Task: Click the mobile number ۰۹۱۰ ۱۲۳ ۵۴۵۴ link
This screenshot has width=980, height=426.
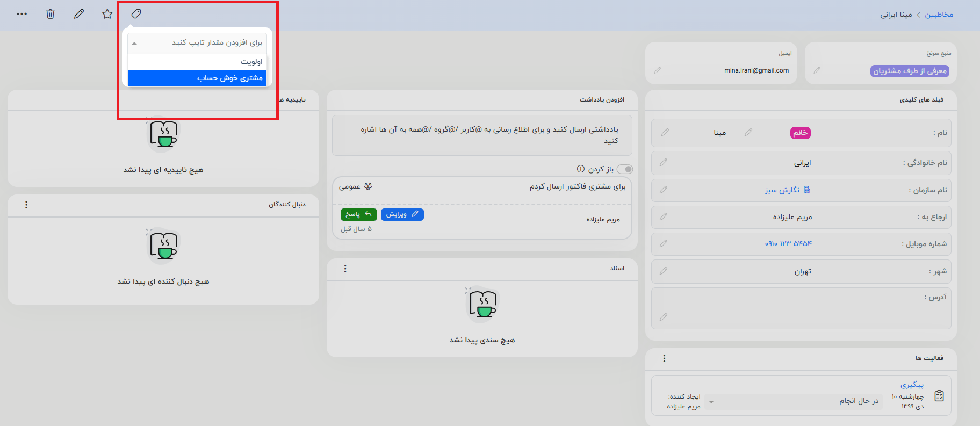Action: [x=788, y=244]
